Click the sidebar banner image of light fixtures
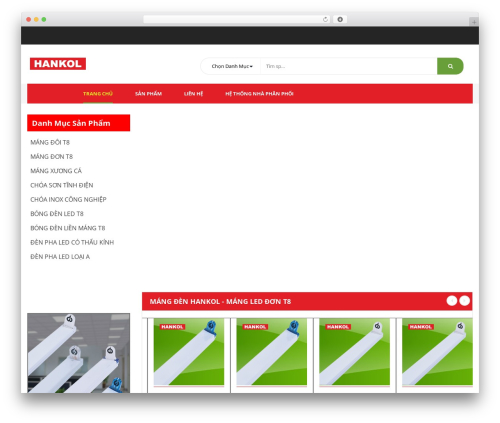This screenshot has height=423, width=500. click(x=78, y=353)
